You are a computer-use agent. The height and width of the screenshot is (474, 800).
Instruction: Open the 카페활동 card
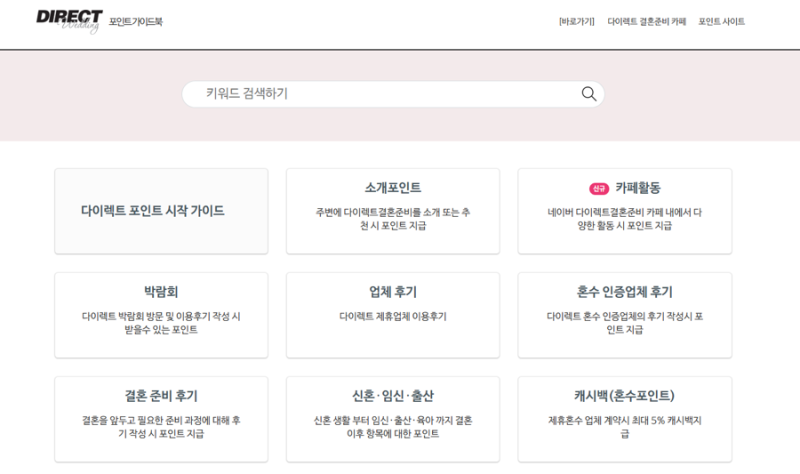pos(624,211)
